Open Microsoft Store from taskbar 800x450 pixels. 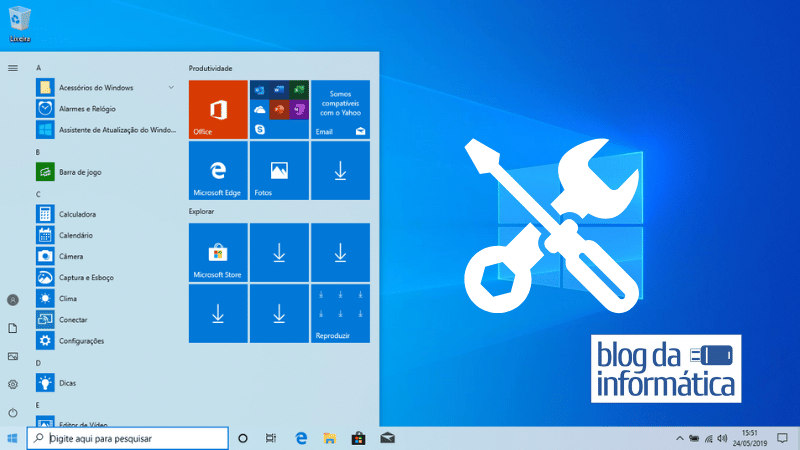[358, 438]
